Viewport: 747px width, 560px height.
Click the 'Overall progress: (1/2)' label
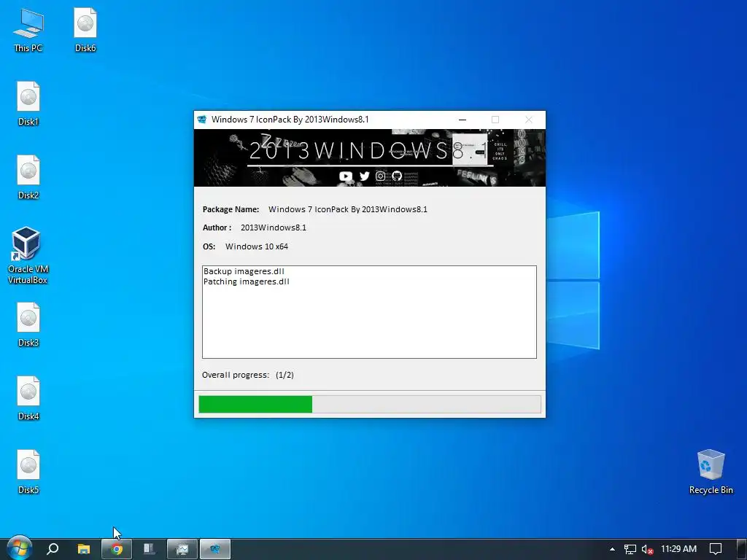coord(248,375)
